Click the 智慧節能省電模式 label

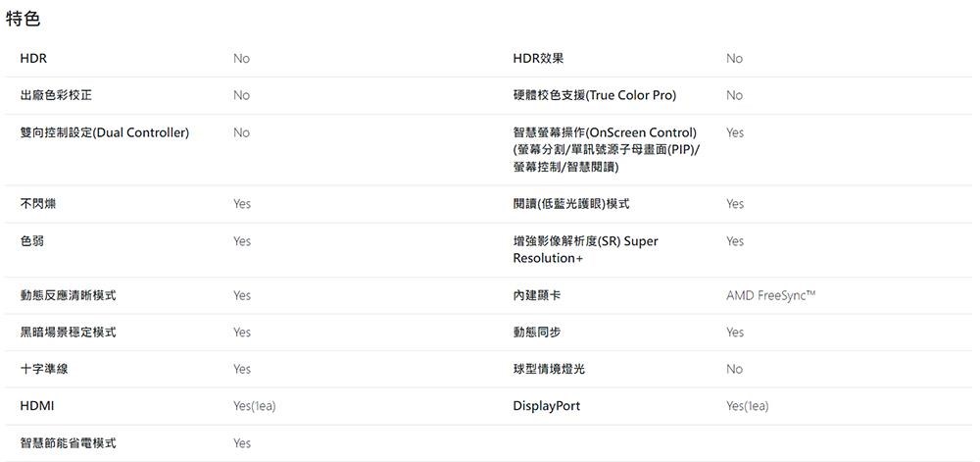pos(68,443)
